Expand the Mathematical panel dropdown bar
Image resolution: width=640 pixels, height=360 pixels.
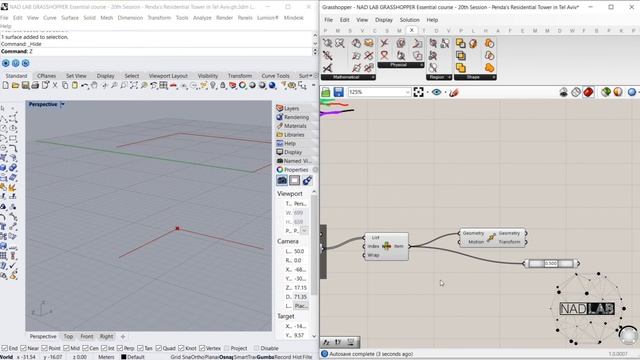(348, 77)
